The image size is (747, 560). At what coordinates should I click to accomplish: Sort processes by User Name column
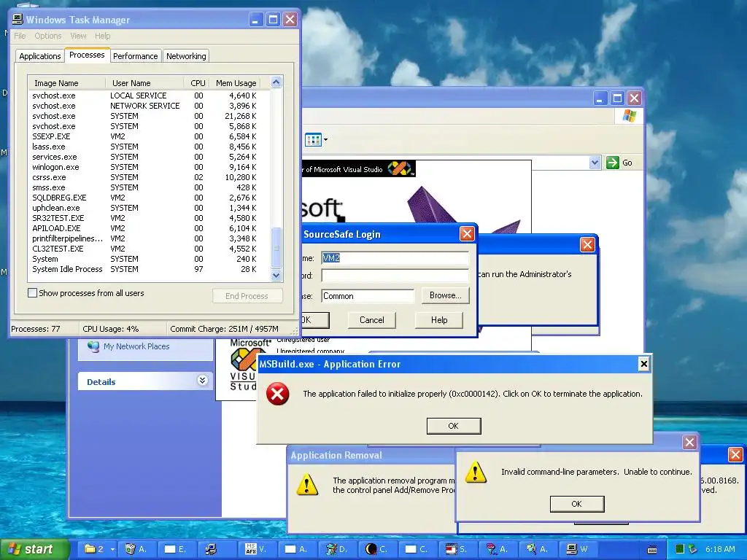[144, 83]
